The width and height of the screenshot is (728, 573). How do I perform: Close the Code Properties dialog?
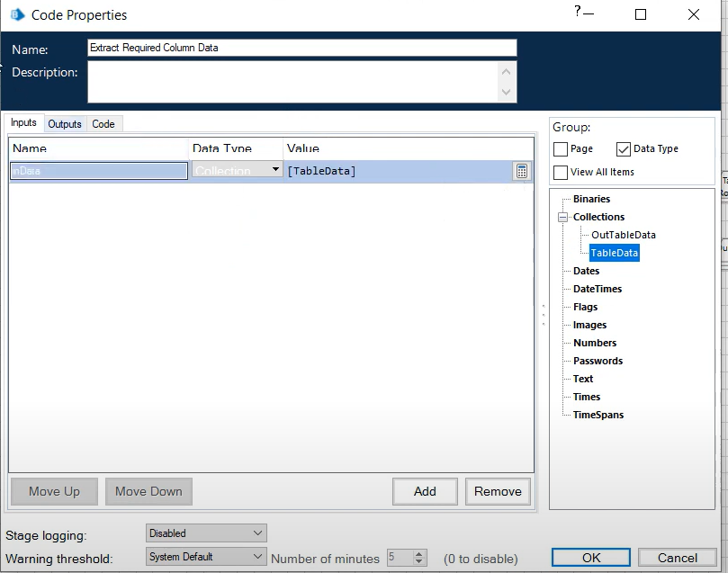click(x=693, y=14)
